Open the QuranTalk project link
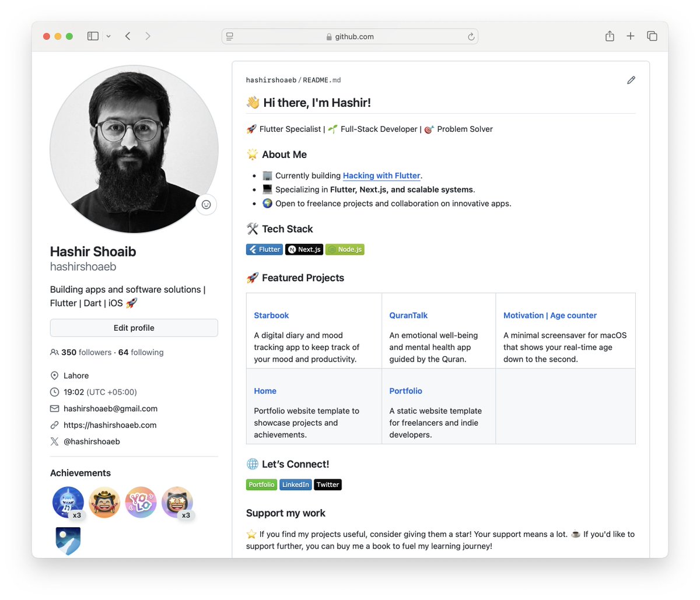 408,315
